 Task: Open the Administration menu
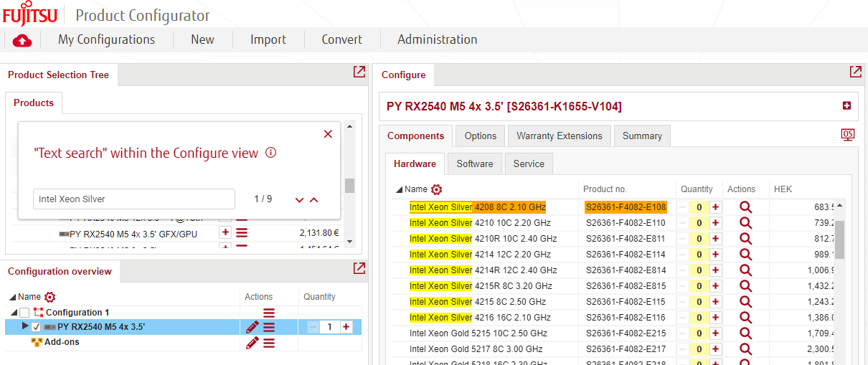pos(438,39)
